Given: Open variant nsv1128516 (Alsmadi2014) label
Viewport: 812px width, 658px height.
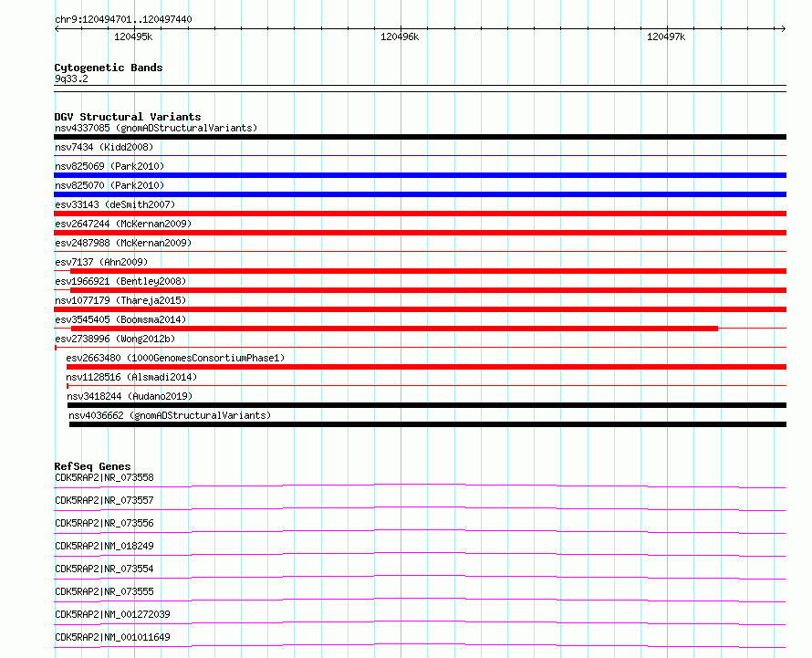Looking at the screenshot, I should (x=131, y=377).
